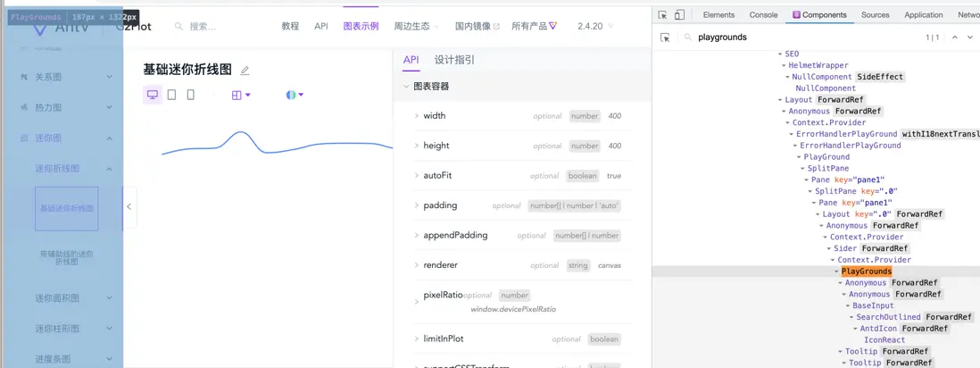Expand the 周边生态 navigation dropdown
This screenshot has width=980, height=368.
click(x=416, y=26)
